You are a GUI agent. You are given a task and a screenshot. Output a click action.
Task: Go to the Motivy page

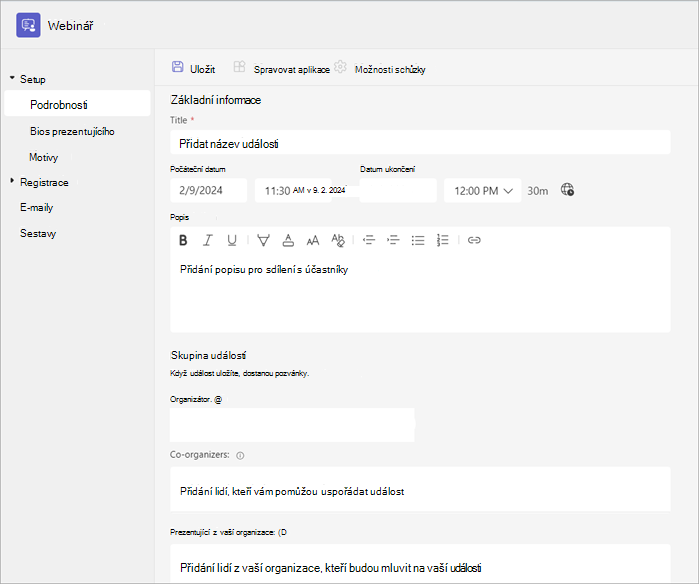[44, 157]
